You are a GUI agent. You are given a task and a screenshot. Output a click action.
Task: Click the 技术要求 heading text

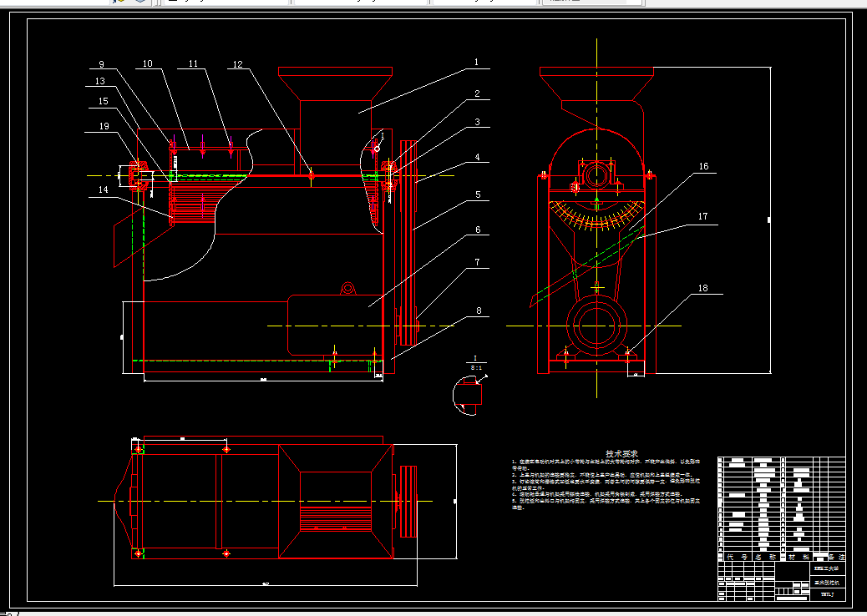point(621,453)
